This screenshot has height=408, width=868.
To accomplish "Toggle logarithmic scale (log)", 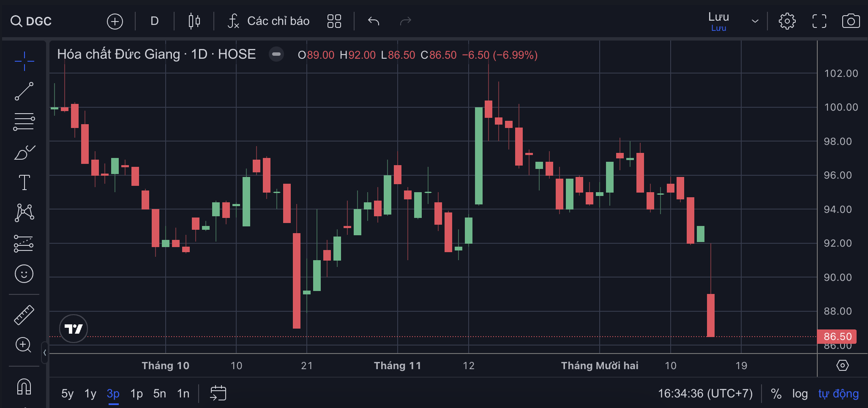I will 800,394.
